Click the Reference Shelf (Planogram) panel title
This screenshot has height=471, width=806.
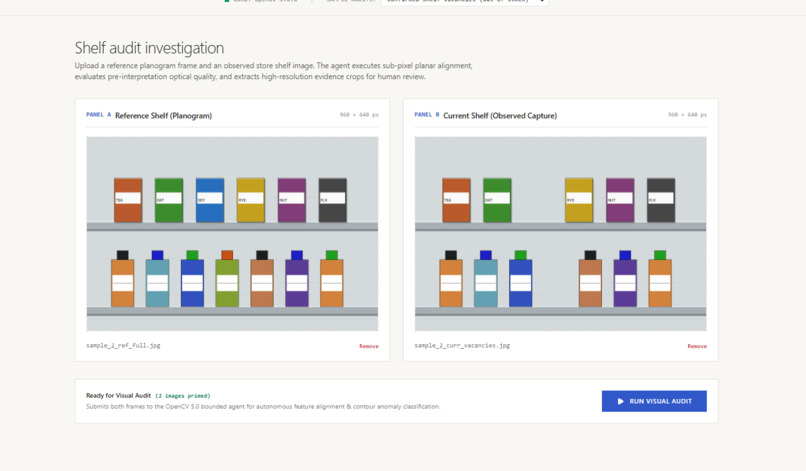pos(163,116)
